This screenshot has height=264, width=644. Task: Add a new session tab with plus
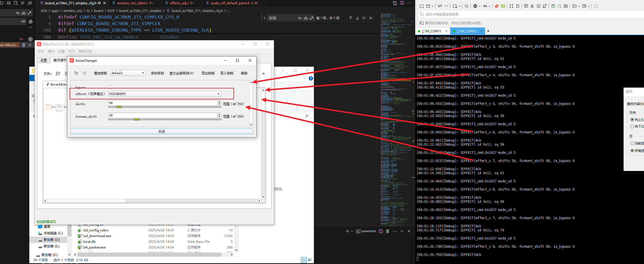(488, 31)
